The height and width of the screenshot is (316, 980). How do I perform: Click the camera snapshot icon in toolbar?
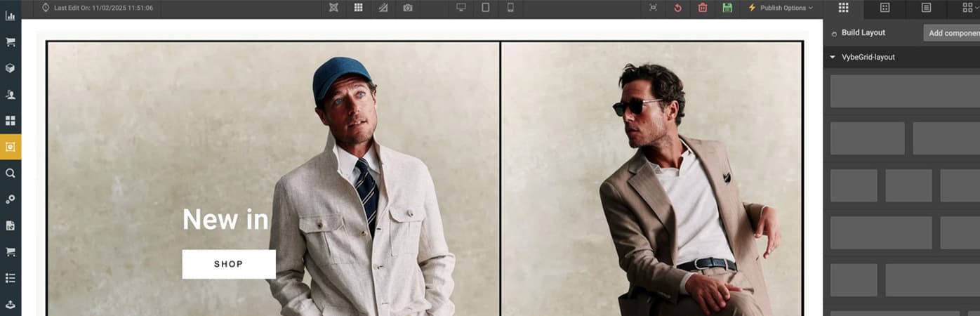[x=408, y=8]
